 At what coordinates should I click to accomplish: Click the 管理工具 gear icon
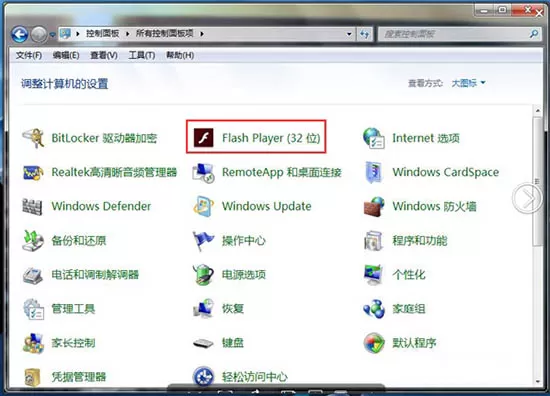pos(33,309)
